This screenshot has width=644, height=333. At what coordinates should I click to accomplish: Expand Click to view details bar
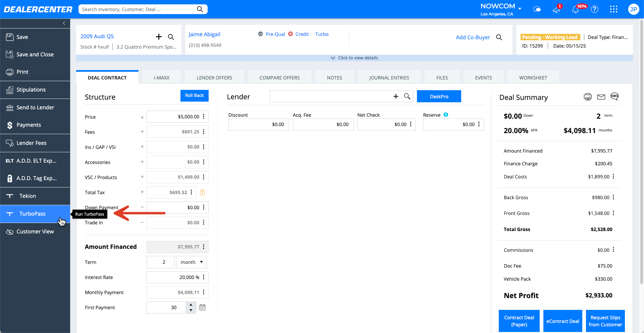pos(354,58)
